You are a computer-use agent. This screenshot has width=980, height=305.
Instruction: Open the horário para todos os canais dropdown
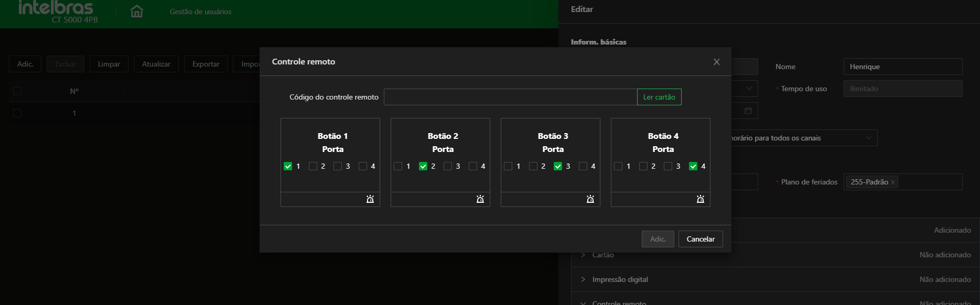coord(868,138)
